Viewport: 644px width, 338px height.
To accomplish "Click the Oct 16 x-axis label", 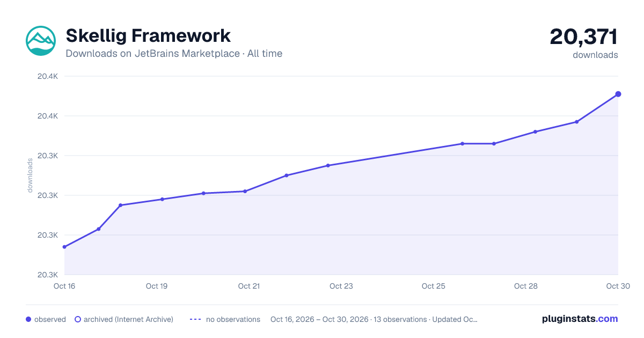I will coord(64,286).
